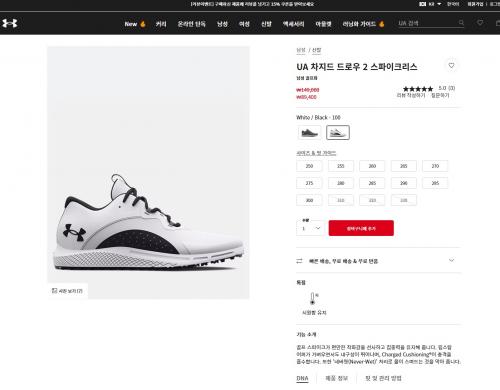The height and width of the screenshot is (390, 500).
Task: Focus the UA search input field
Action: tap(428, 23)
